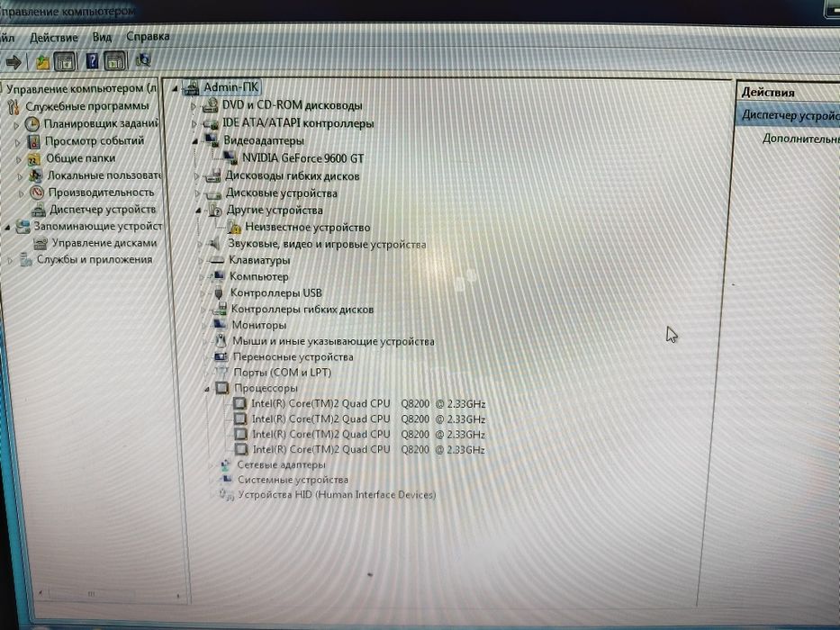Collapse the Видеоадаптеры node

(x=195, y=141)
